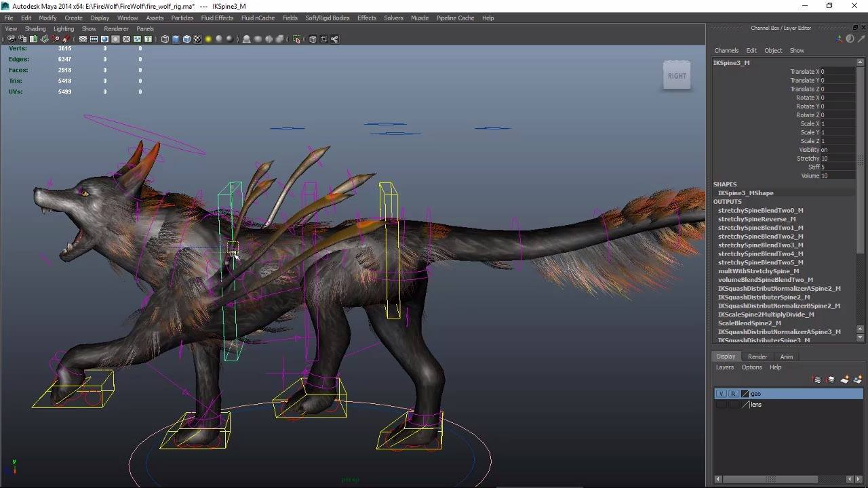Click the channel box speed dial icon
Screen dimensions: 868x488
click(850, 39)
